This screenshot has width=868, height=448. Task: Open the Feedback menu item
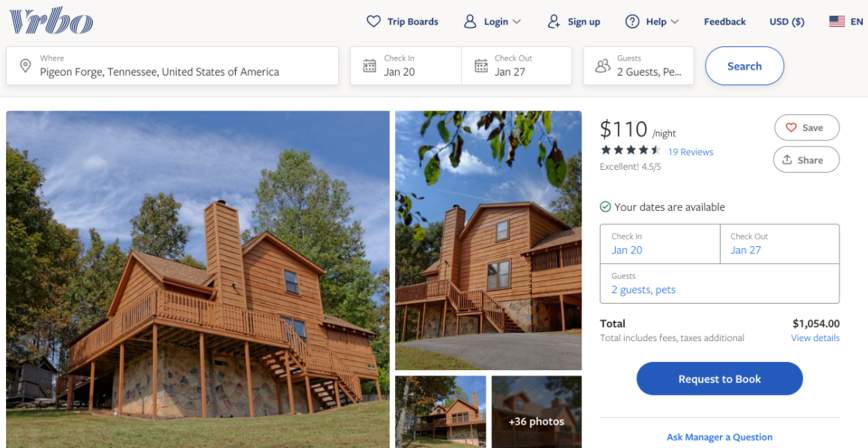pos(724,22)
